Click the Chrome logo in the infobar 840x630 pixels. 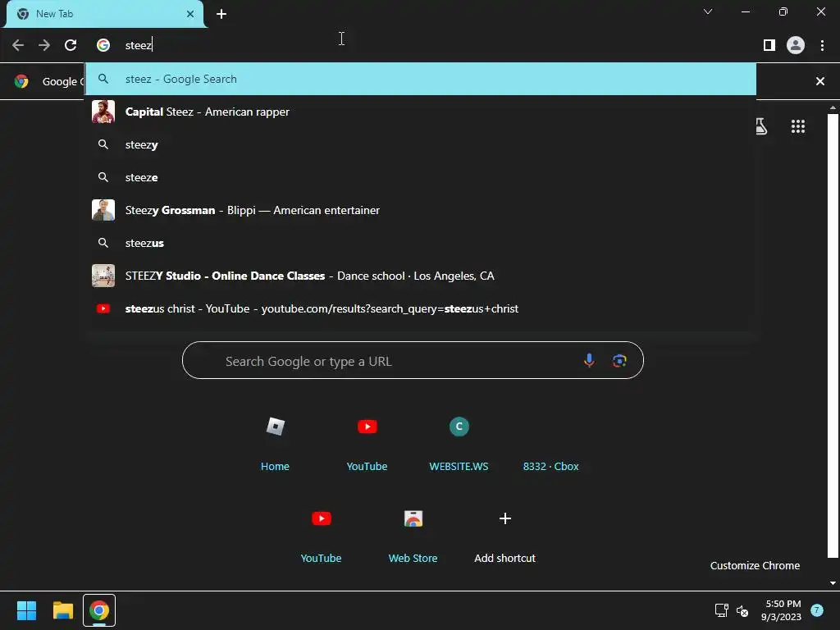point(21,81)
